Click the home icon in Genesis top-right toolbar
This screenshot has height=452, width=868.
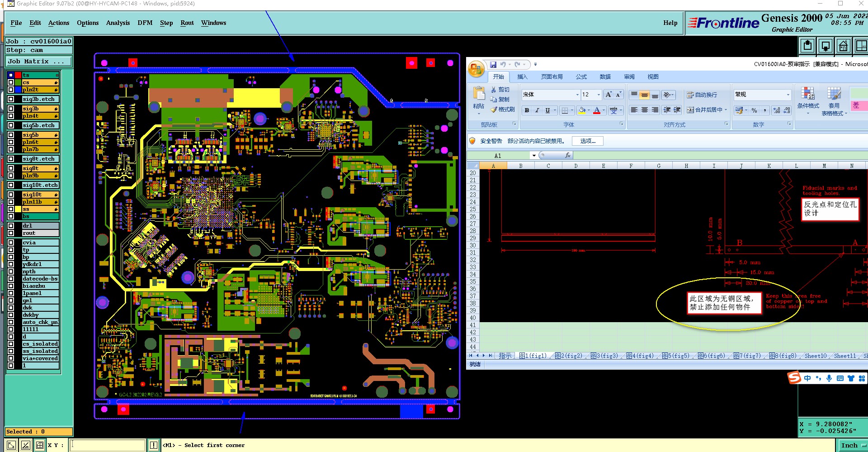tap(844, 46)
